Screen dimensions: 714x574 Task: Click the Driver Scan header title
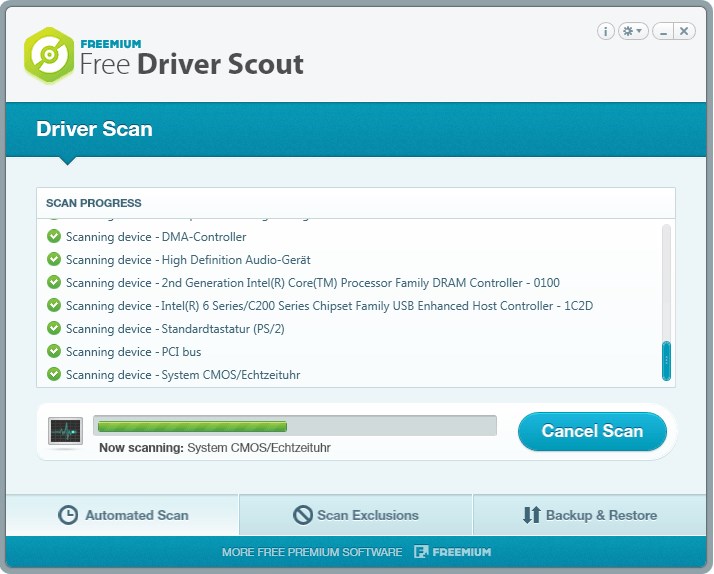point(94,129)
